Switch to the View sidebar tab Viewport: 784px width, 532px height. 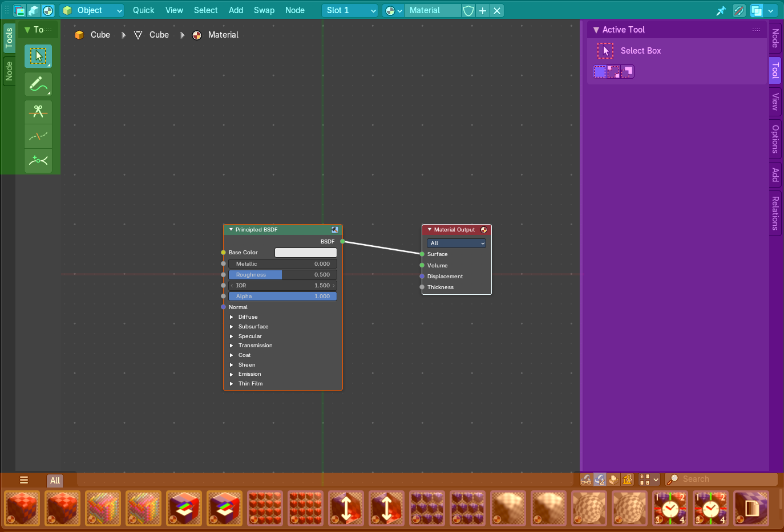click(x=775, y=101)
